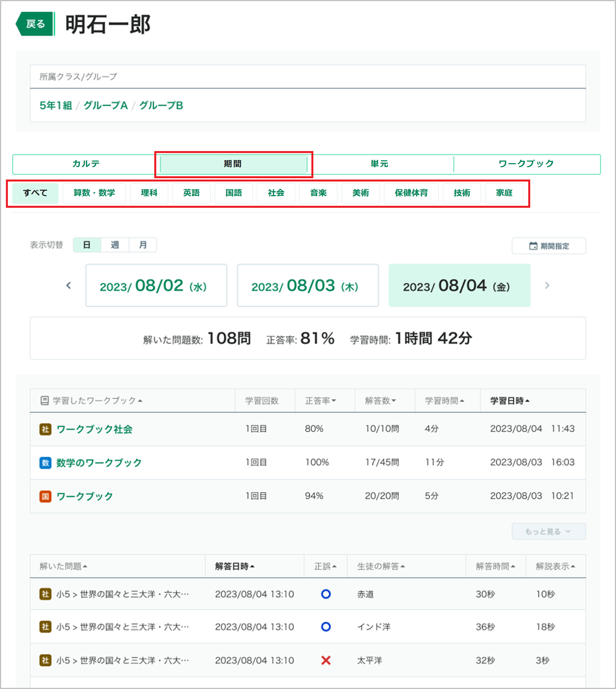Switch display to 月 view

coord(143,245)
